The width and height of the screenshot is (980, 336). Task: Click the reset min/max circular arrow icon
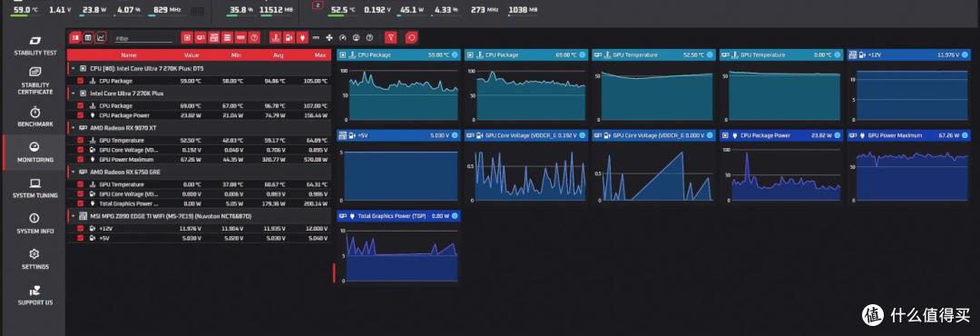(411, 37)
